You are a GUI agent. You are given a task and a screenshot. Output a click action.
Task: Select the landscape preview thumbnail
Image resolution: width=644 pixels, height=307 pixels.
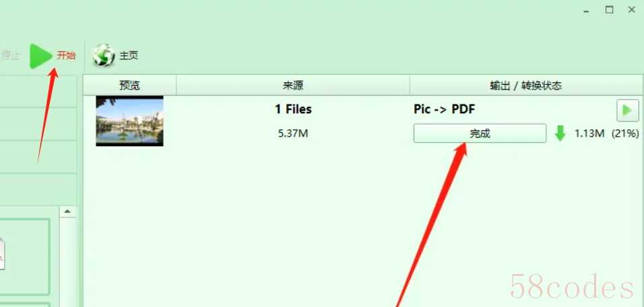tap(130, 121)
